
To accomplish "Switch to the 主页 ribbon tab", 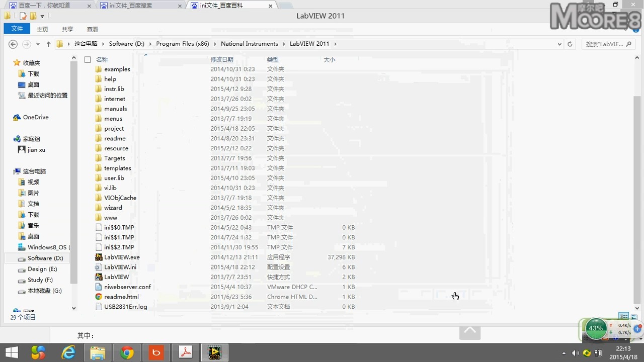I will coord(42,30).
